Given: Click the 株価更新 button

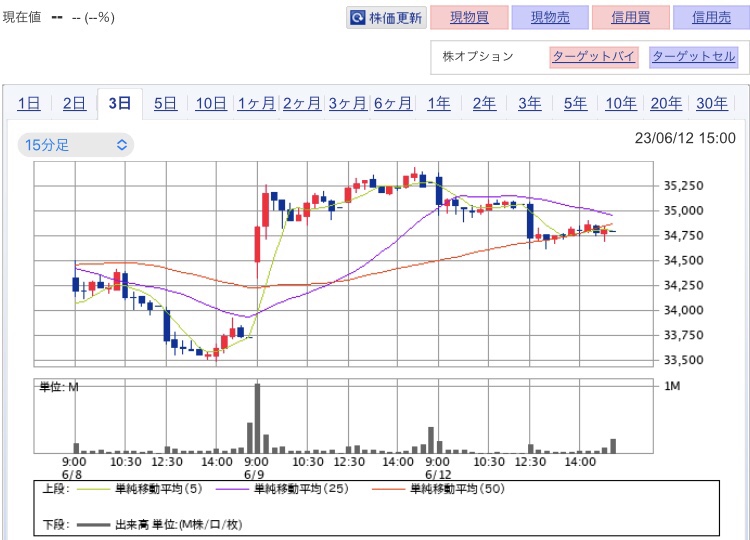Looking at the screenshot, I should point(386,18).
